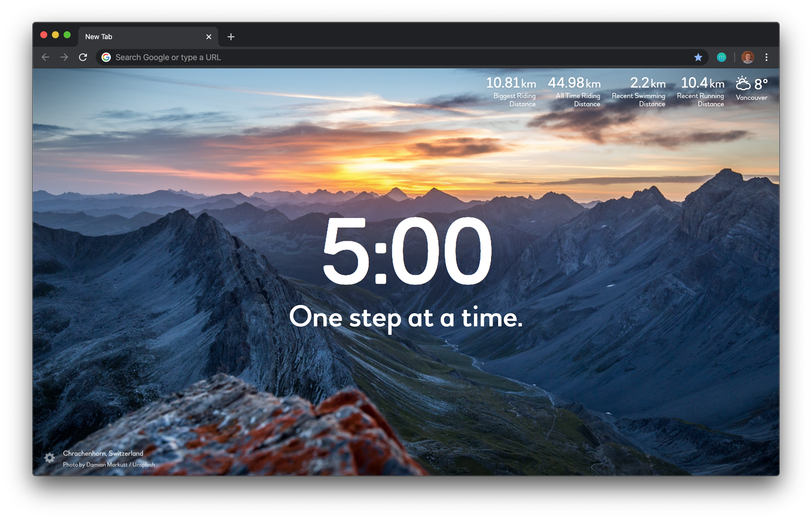Click the partly cloudy weather icon
Image resolution: width=812 pixels, height=519 pixels.
click(743, 83)
